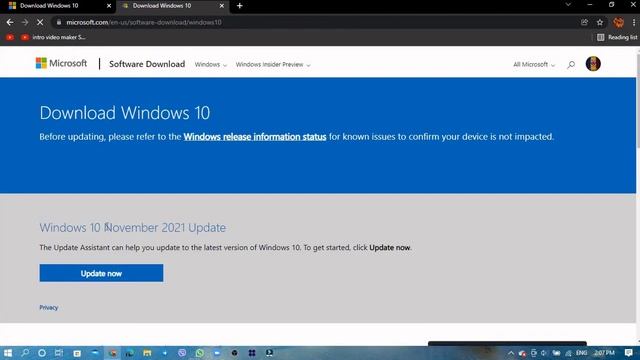
Task: Open the Windows release information status link
Action: pos(255,137)
